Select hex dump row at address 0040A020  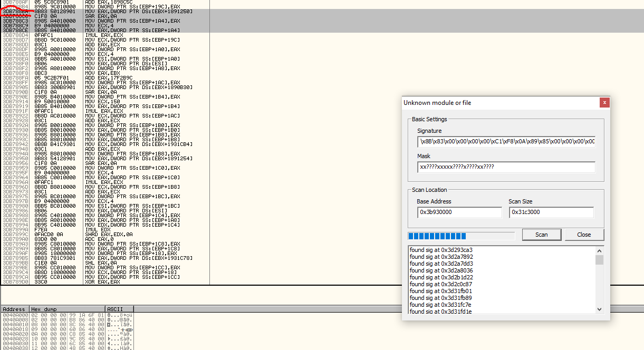coord(67,333)
